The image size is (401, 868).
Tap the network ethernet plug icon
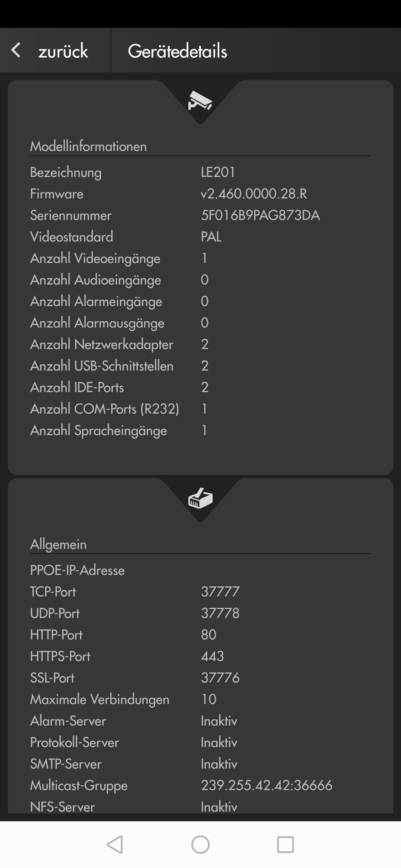click(200, 498)
